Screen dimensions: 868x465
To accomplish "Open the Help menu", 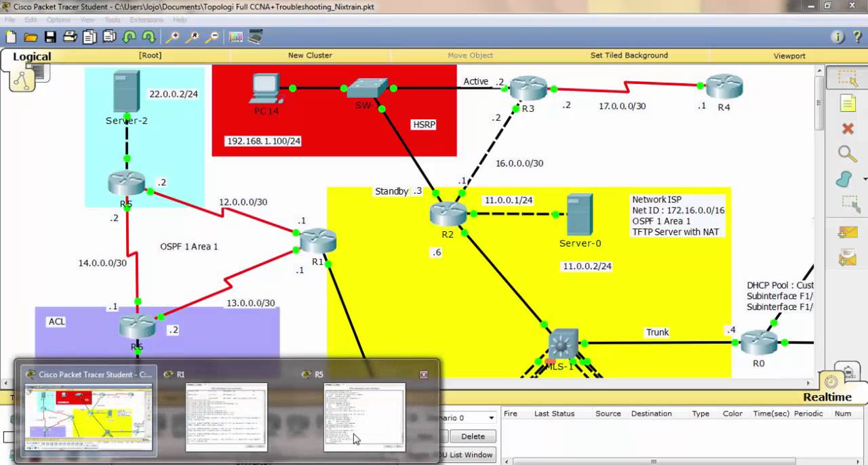I will 180,20.
